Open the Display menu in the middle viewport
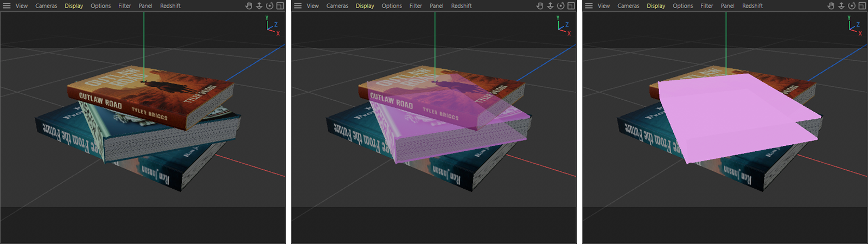The height and width of the screenshot is (244, 868). point(365,6)
